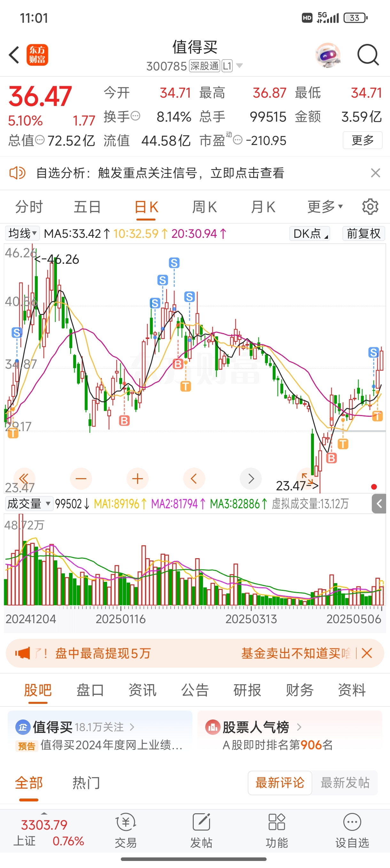Shift the chart left with arrow button

tap(194, 478)
